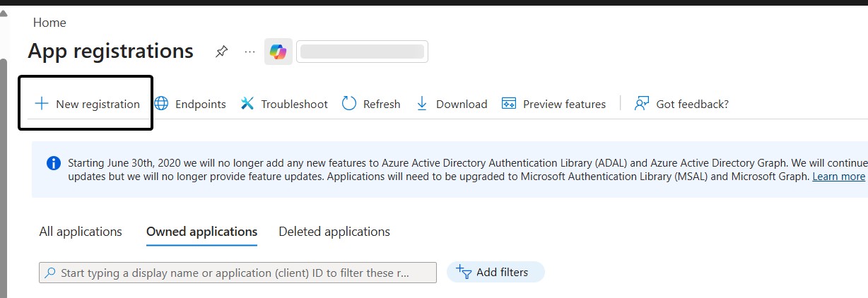The image size is (868, 298).
Task: Start a New registration
Action: click(x=87, y=104)
